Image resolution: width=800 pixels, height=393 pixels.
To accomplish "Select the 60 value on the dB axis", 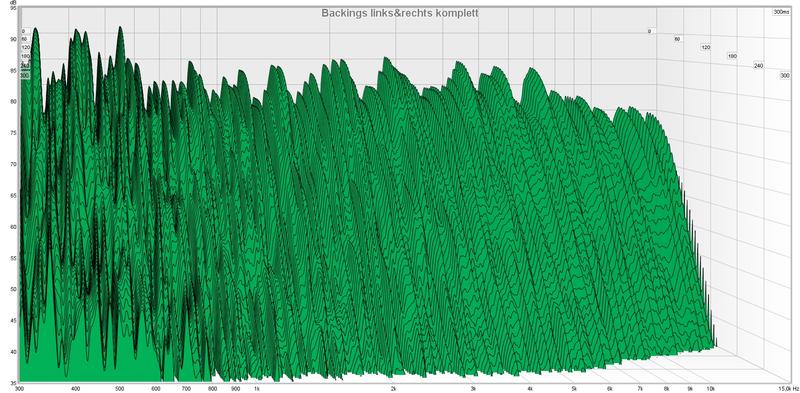I will (x=14, y=227).
